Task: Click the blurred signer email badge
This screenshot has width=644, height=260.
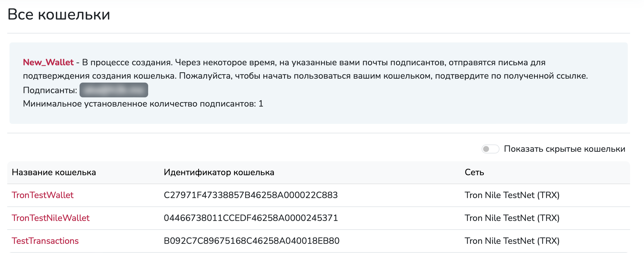Action: pyautogui.click(x=114, y=90)
